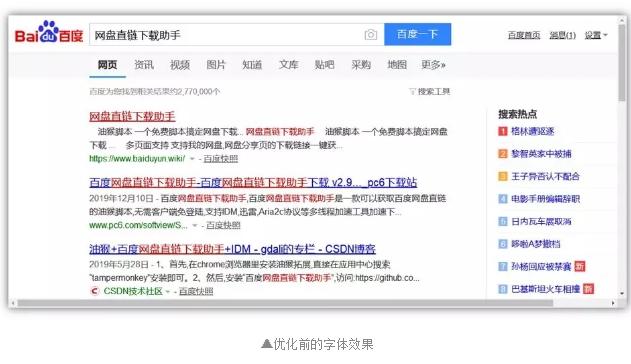631x364 pixels.
Task: Open the 更多» menu
Action: 433,65
